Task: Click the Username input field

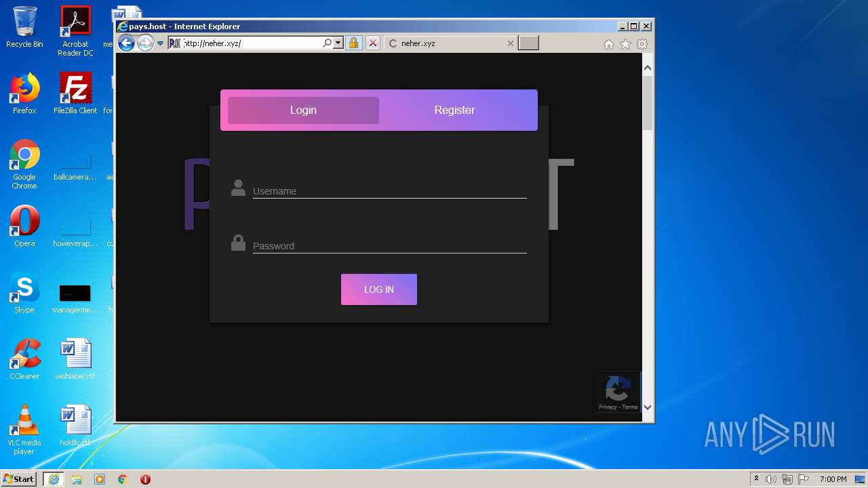Action: point(390,191)
